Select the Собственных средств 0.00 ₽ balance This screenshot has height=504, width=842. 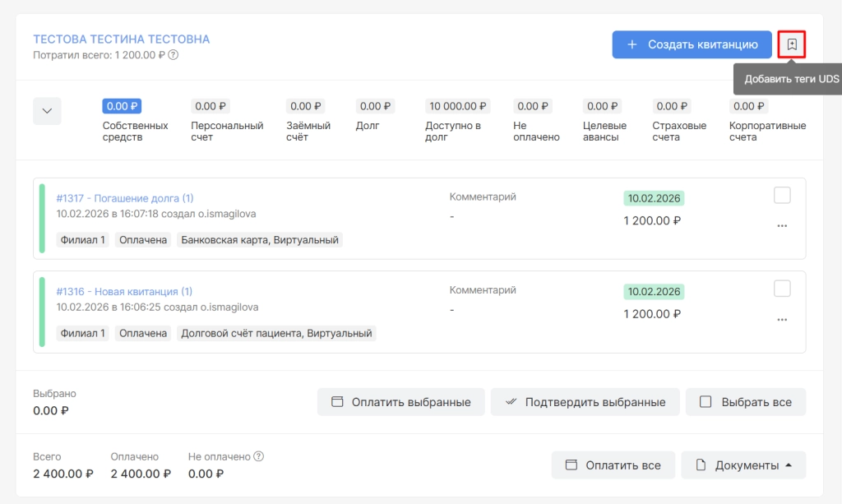point(122,106)
